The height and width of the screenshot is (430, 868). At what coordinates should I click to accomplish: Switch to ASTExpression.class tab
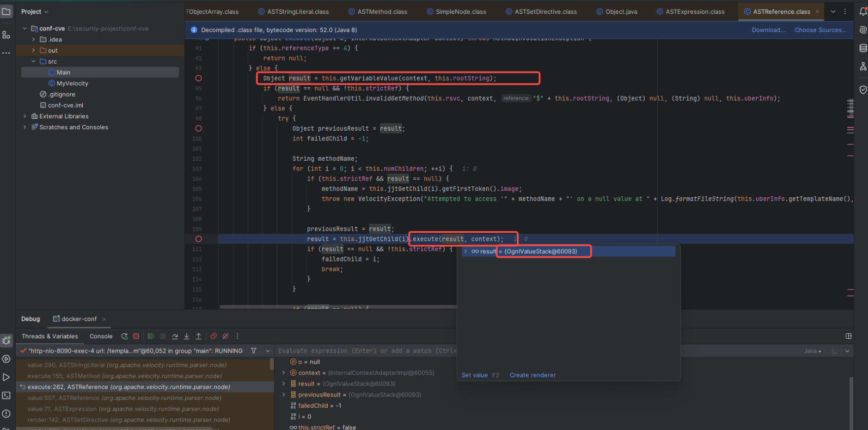pos(691,11)
